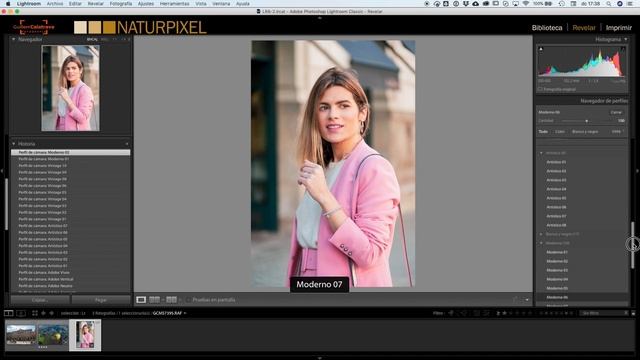Click the Pegar button
The width and height of the screenshot is (640, 360).
pyautogui.click(x=101, y=300)
